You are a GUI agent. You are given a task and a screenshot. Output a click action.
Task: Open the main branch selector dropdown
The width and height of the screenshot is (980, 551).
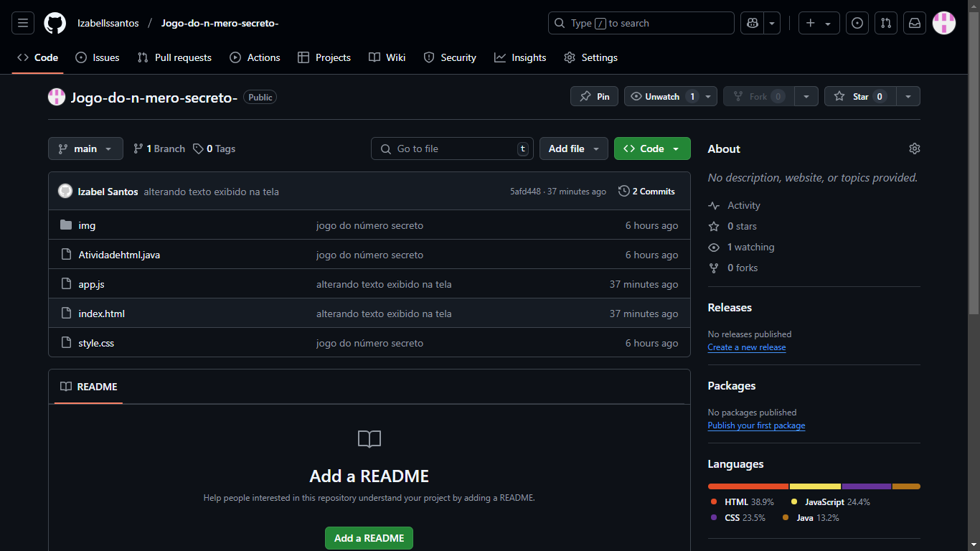(85, 149)
